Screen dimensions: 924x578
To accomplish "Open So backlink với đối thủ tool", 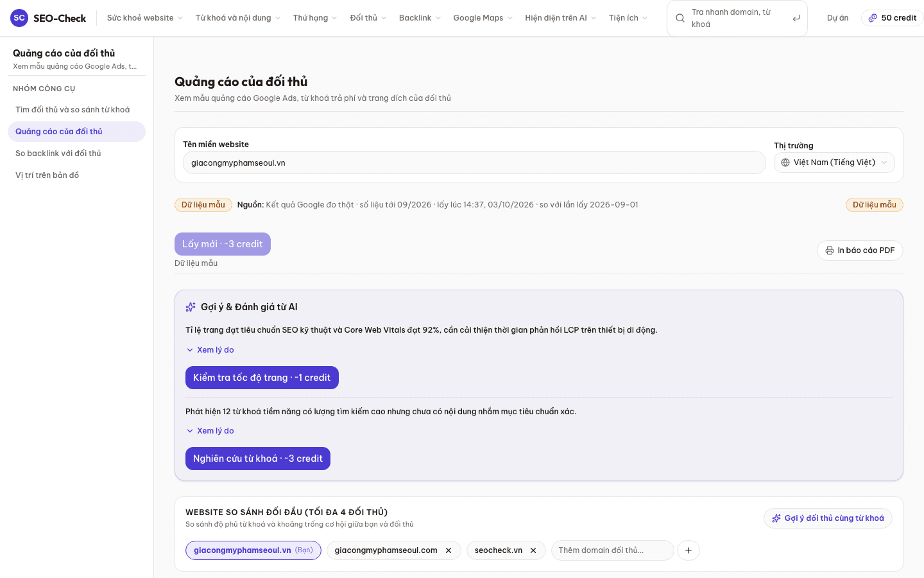I will tap(76, 153).
